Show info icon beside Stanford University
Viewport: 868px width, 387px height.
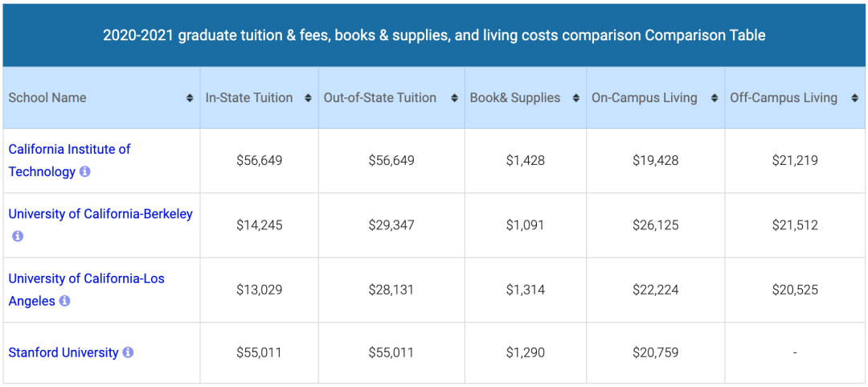pyautogui.click(x=128, y=352)
